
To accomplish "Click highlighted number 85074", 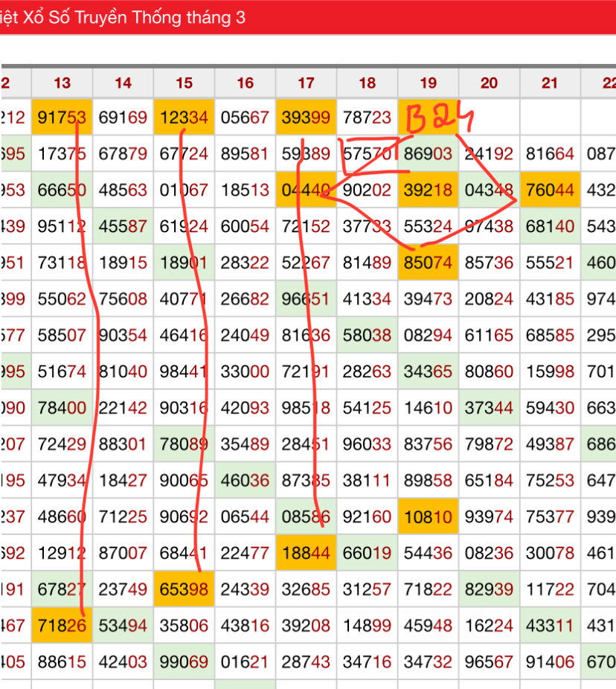I will click(428, 263).
